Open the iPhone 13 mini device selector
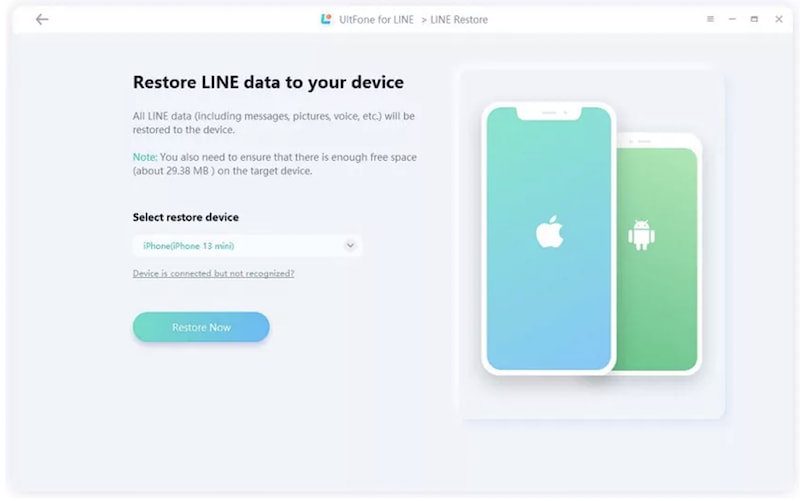The height and width of the screenshot is (501, 800). click(247, 245)
